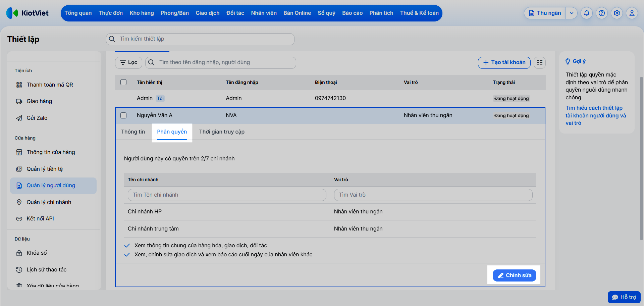Click the user icon for Quản lý người dùng

point(19,186)
